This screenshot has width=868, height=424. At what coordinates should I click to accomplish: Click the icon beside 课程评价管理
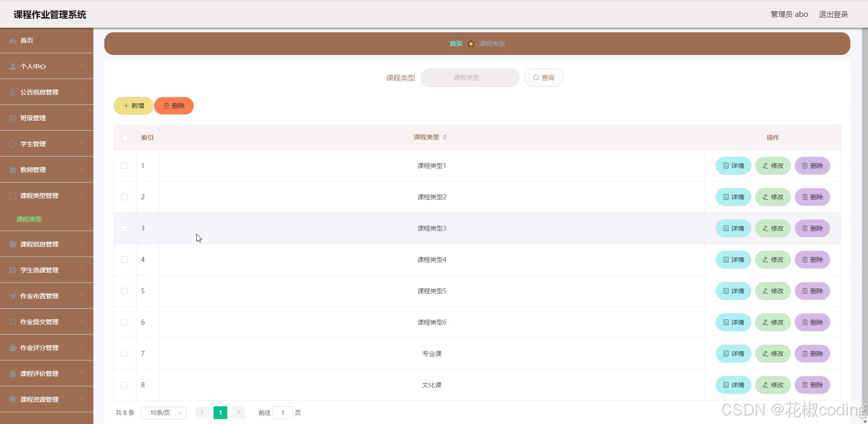click(x=13, y=374)
